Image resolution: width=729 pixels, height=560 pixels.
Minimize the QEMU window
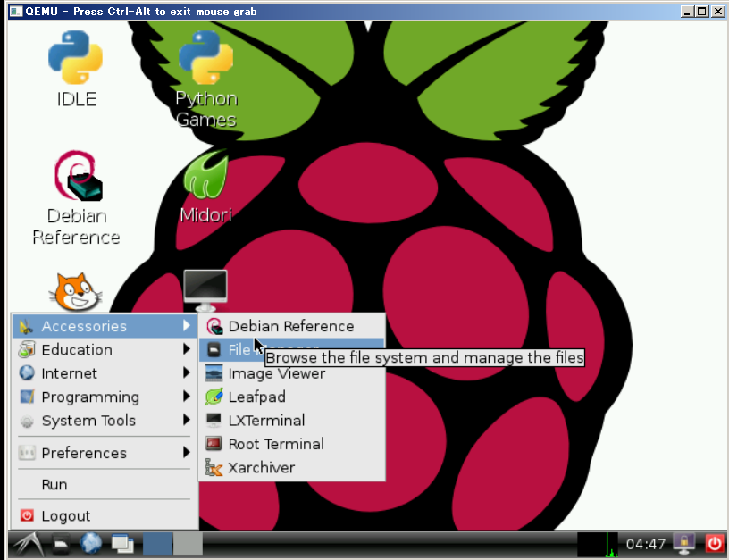688,11
